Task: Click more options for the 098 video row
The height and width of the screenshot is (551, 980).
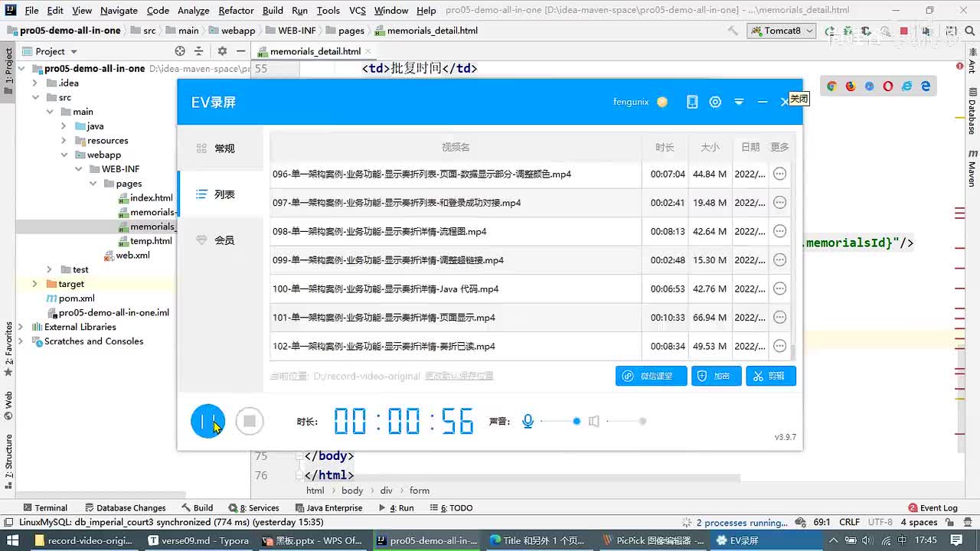Action: coord(779,231)
